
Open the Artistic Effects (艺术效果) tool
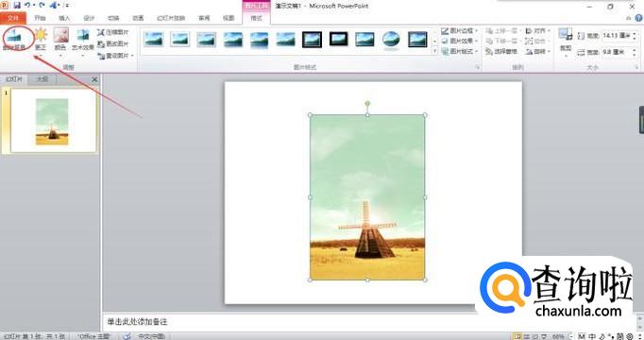[83, 40]
